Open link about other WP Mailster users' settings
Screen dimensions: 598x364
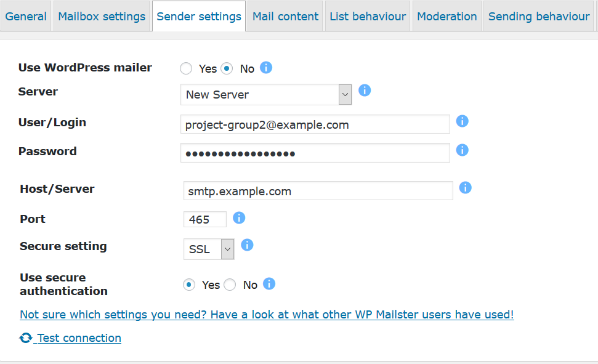point(267,315)
